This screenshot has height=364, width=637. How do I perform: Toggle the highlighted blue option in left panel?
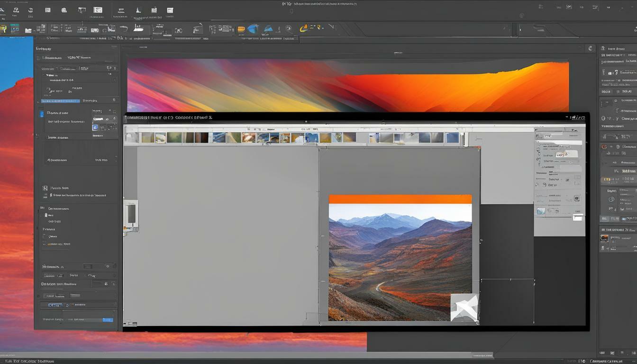[61, 100]
